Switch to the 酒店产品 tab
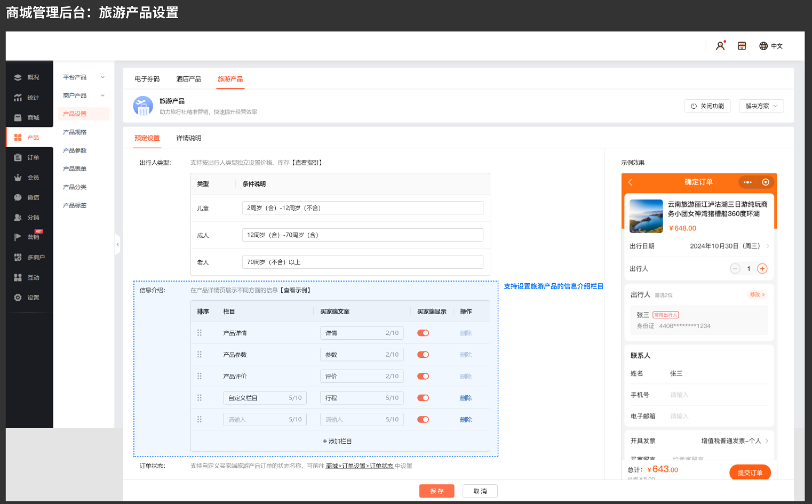The height and width of the screenshot is (504, 812). (189, 79)
